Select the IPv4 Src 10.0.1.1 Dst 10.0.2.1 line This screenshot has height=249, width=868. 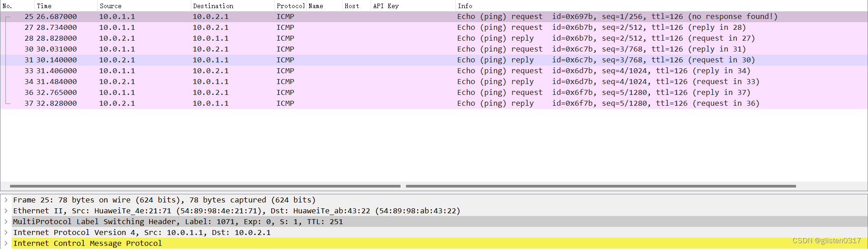[142, 232]
